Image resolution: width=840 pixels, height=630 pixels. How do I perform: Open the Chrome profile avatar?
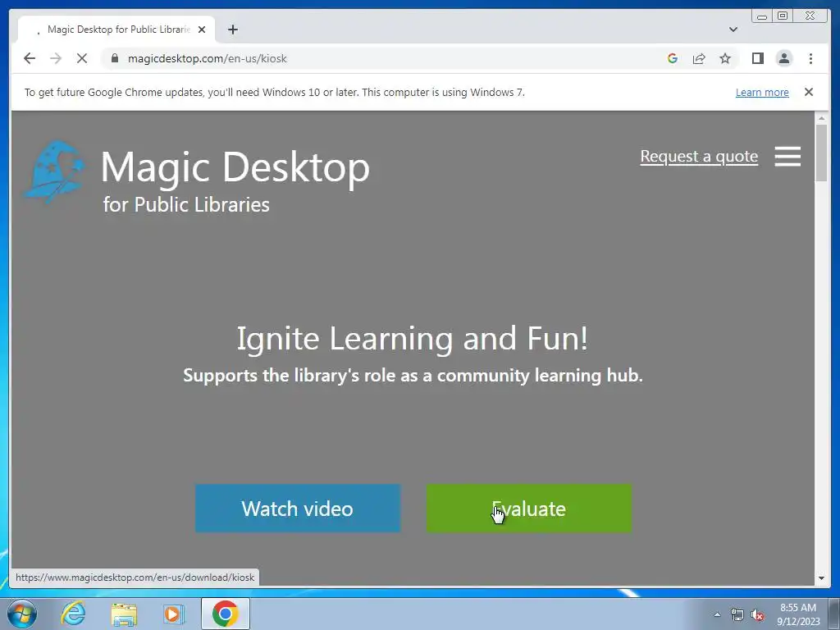coord(783,58)
